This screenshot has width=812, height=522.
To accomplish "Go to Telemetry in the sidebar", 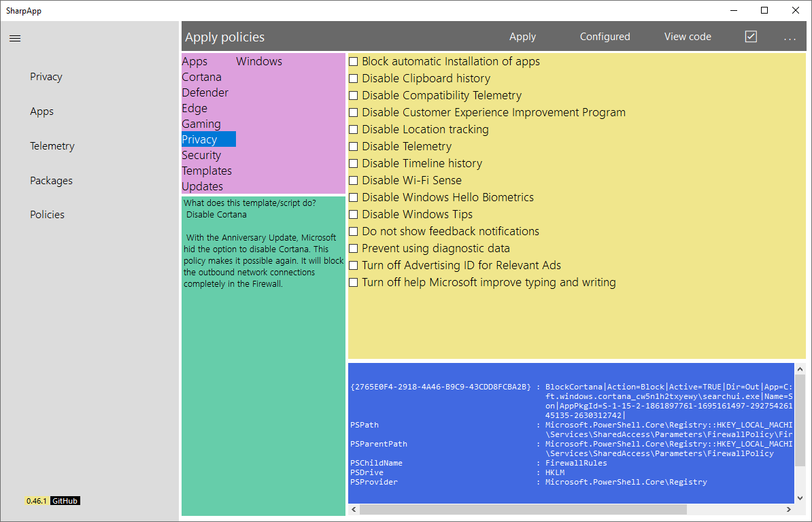I will 52,146.
